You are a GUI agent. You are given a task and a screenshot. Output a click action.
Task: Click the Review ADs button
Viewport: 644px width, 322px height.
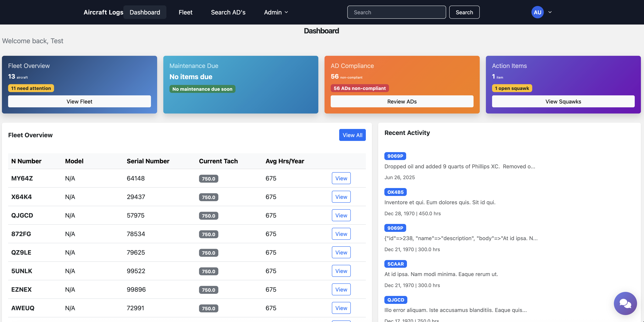(x=402, y=101)
